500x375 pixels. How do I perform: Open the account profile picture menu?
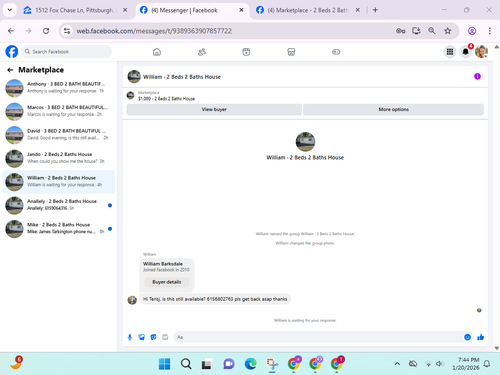pos(481,52)
